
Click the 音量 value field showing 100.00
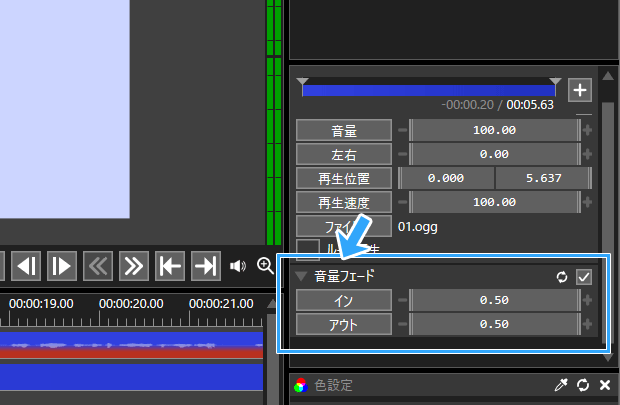tap(495, 130)
